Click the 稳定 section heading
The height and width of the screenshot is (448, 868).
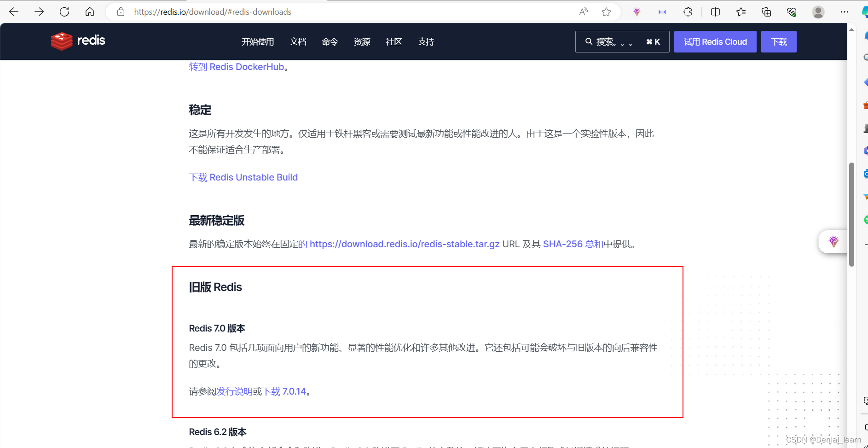200,110
